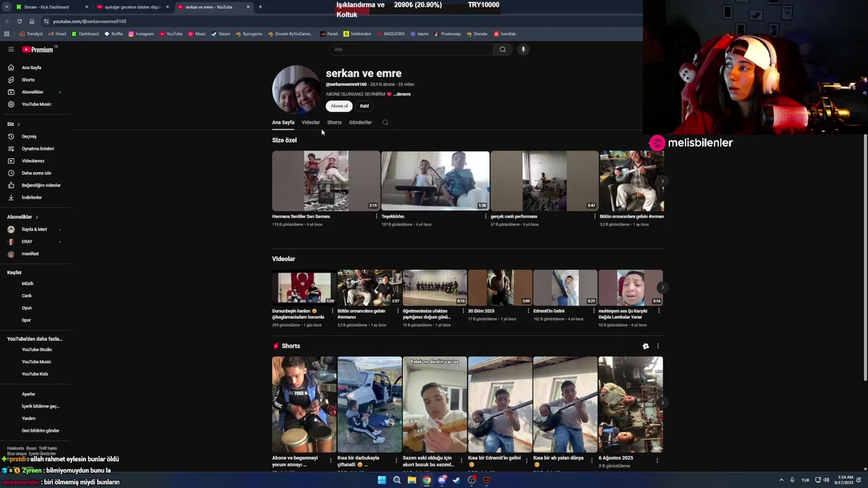Open Oynatma listeleri in the sidebar
The height and width of the screenshot is (488, 868).
click(x=37, y=148)
